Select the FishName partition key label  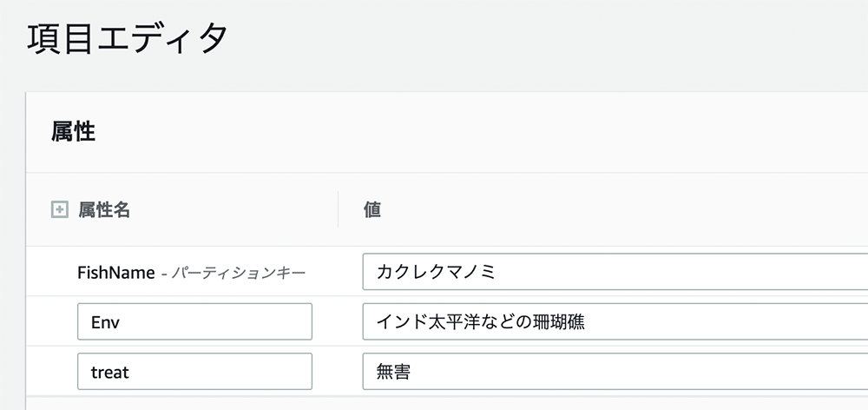point(116,273)
